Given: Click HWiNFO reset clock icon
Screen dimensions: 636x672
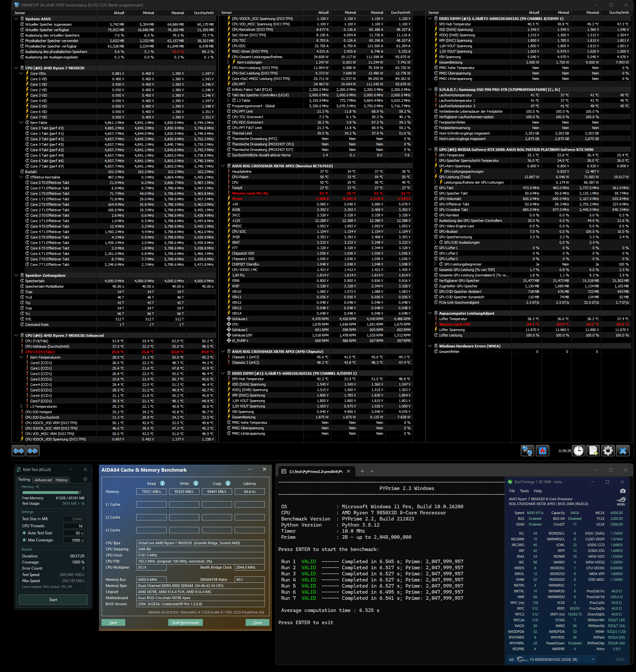Looking at the screenshot, I should pyautogui.click(x=578, y=450).
